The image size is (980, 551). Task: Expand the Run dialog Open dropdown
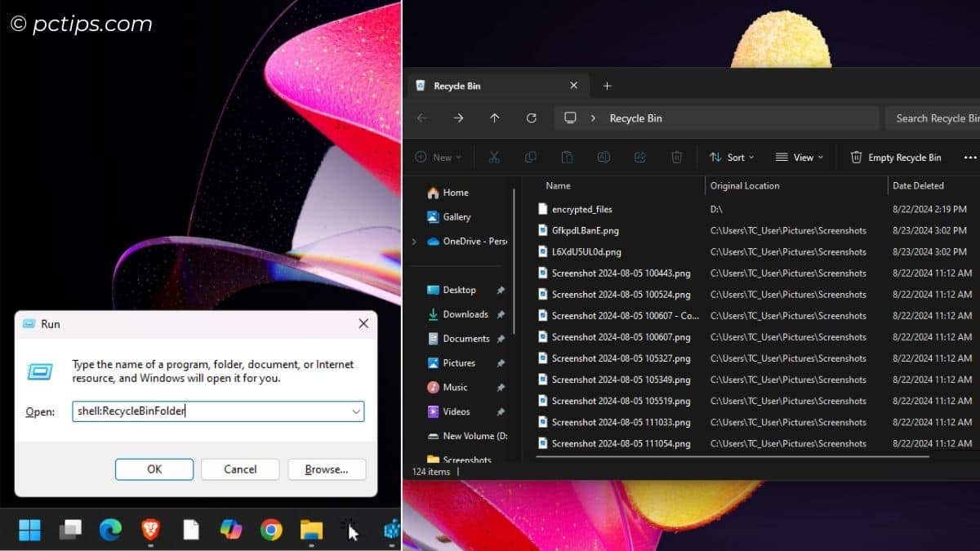[x=356, y=412]
